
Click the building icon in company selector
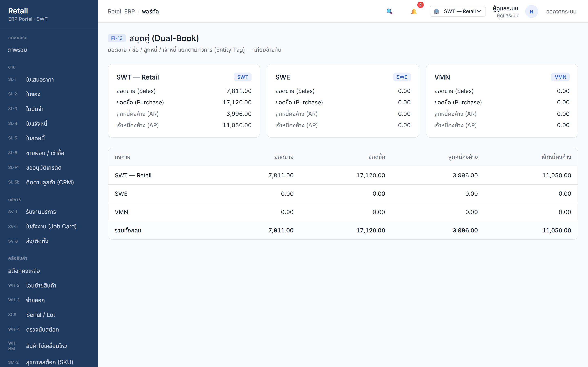point(436,11)
